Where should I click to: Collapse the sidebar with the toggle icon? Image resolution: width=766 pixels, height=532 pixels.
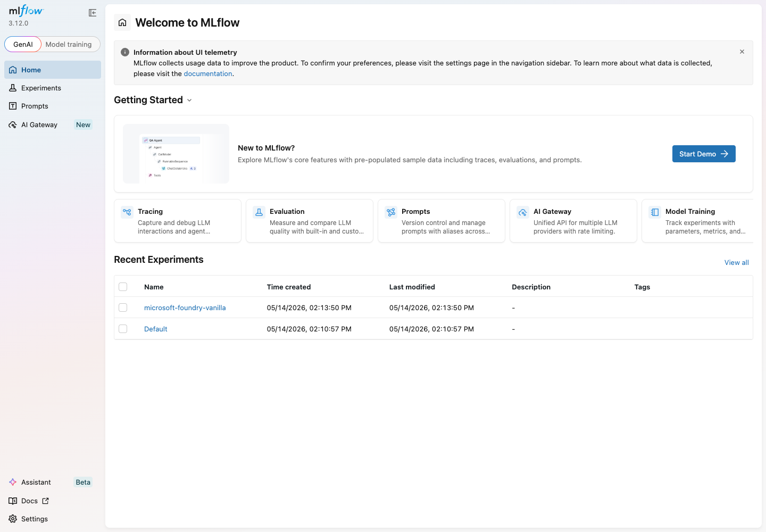point(93,13)
